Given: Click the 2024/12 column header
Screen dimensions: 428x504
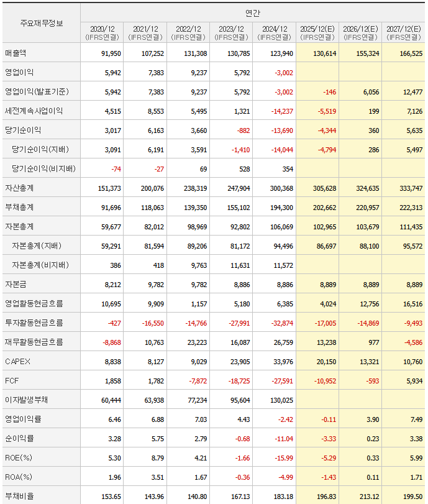Looking at the screenshot, I should coord(275,33).
